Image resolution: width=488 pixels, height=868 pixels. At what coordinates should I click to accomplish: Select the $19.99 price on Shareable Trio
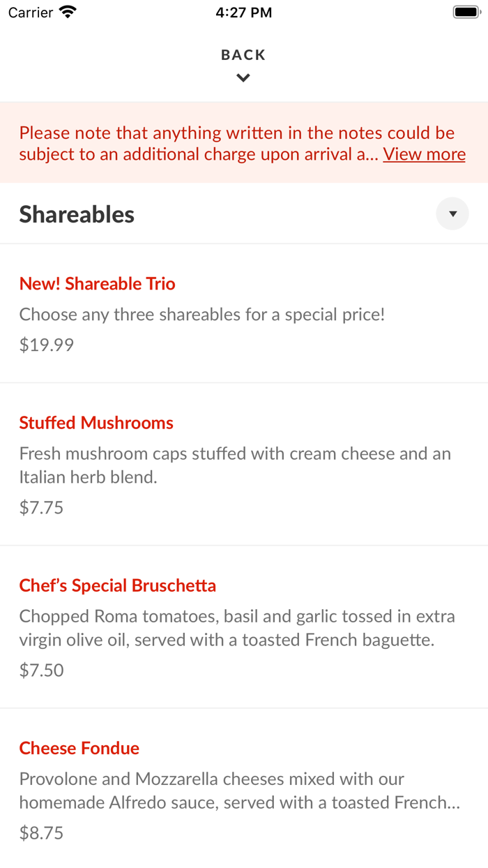[46, 344]
